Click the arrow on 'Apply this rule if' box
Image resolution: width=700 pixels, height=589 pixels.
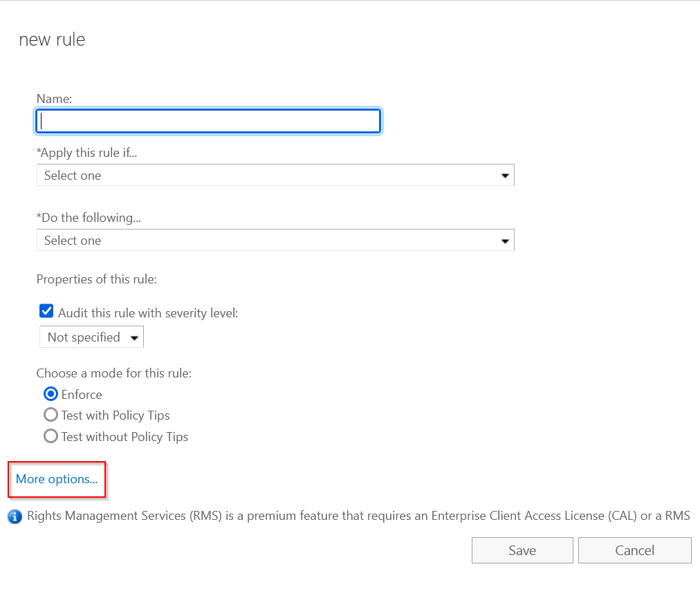tap(505, 176)
